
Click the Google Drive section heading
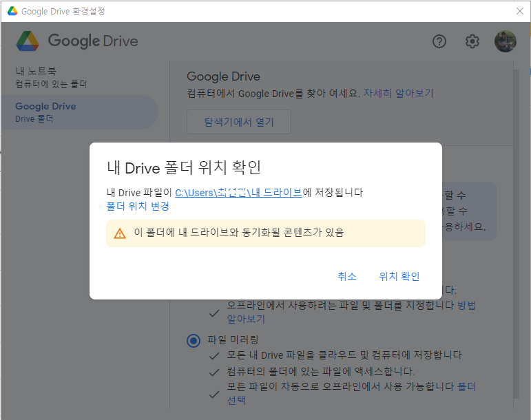(224, 76)
